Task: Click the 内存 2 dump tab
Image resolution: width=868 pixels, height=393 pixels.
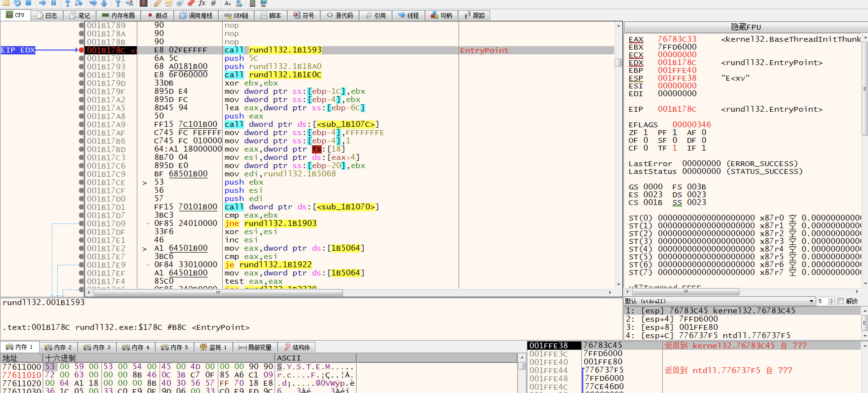Action: click(x=58, y=347)
